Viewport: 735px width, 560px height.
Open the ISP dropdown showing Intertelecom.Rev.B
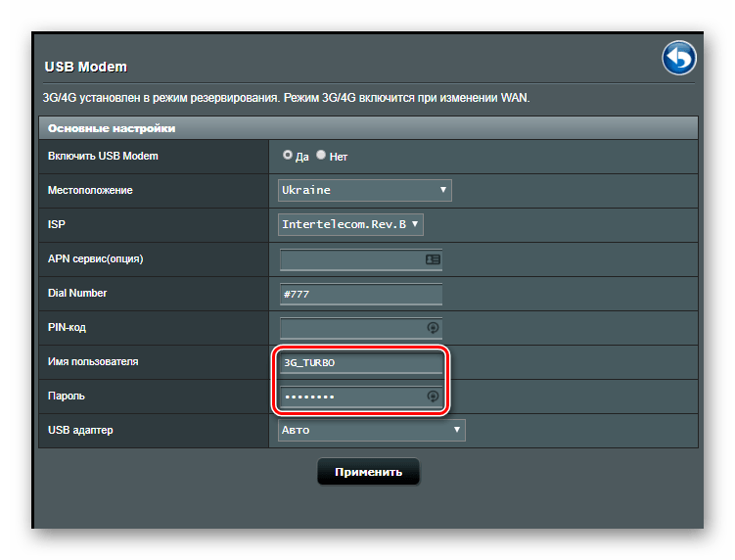point(350,224)
